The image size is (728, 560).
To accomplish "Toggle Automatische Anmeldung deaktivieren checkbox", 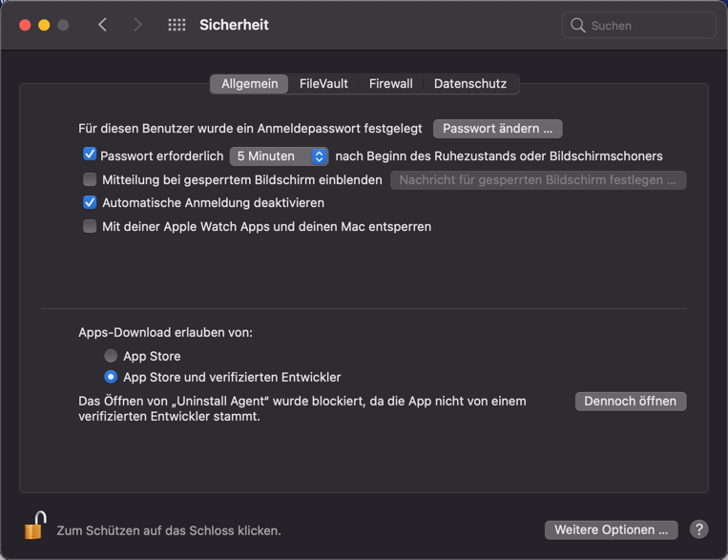I will (90, 202).
